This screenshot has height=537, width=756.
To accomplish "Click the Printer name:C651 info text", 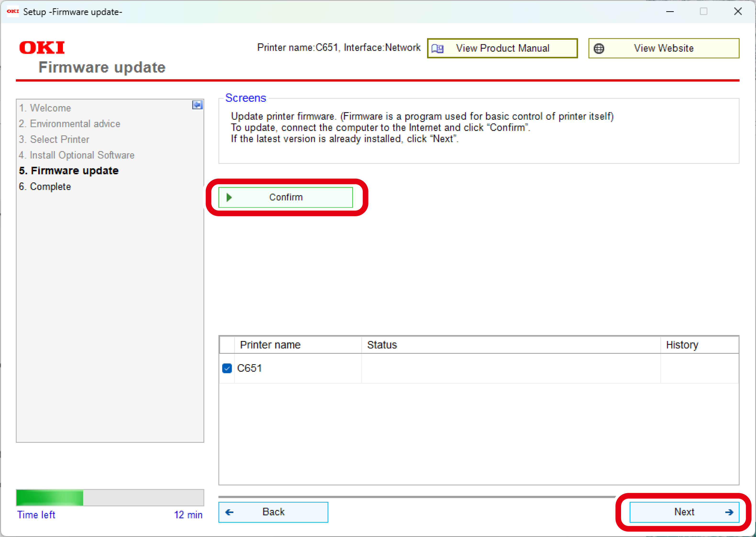I will click(339, 48).
